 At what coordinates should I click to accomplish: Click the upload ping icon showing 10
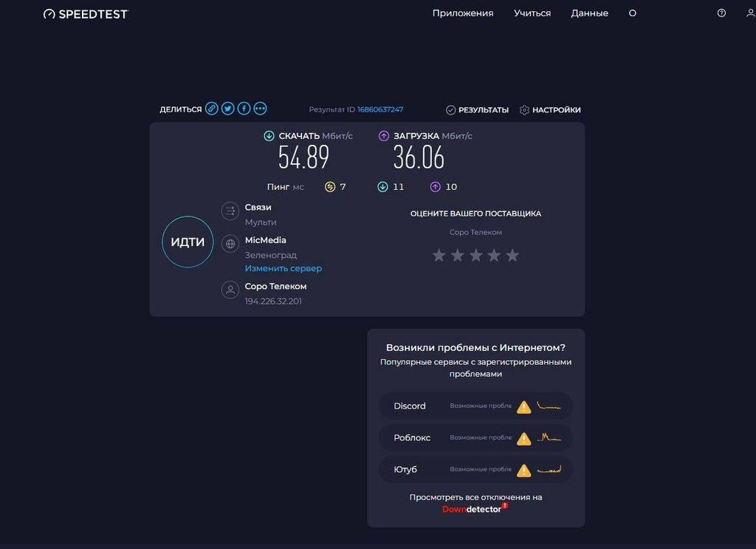point(436,187)
